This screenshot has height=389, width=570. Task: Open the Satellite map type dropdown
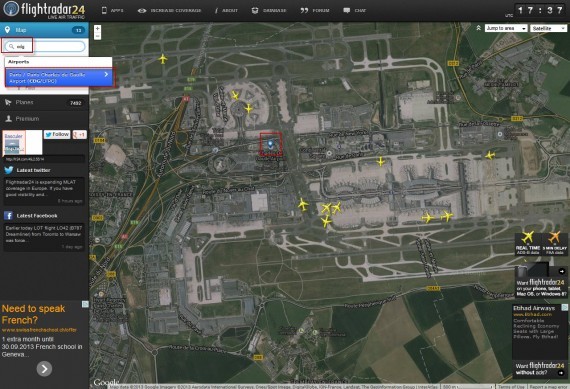548,28
